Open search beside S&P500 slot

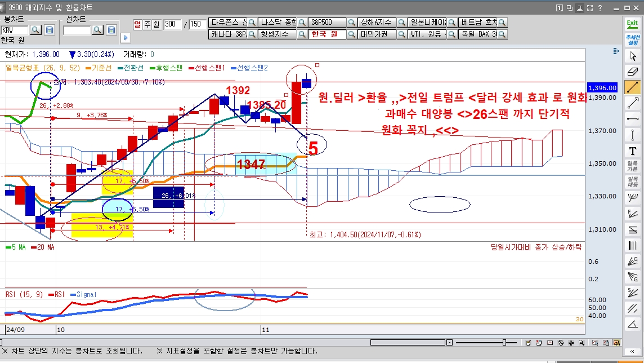point(352,22)
